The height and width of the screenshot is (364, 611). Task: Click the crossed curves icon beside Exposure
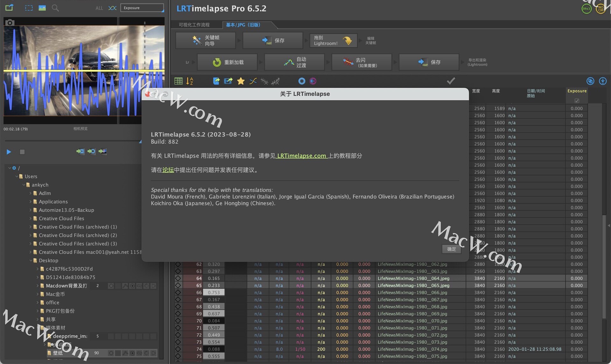click(x=112, y=8)
